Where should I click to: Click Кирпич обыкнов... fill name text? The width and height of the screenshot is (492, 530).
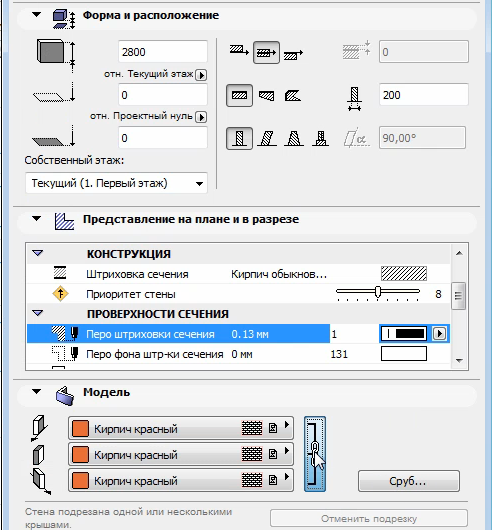(279, 274)
